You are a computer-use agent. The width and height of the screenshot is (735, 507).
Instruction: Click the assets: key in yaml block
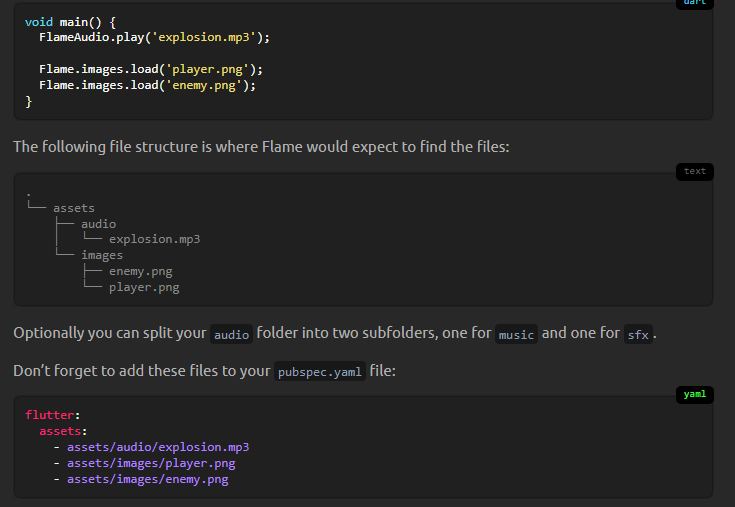[x=63, y=431]
